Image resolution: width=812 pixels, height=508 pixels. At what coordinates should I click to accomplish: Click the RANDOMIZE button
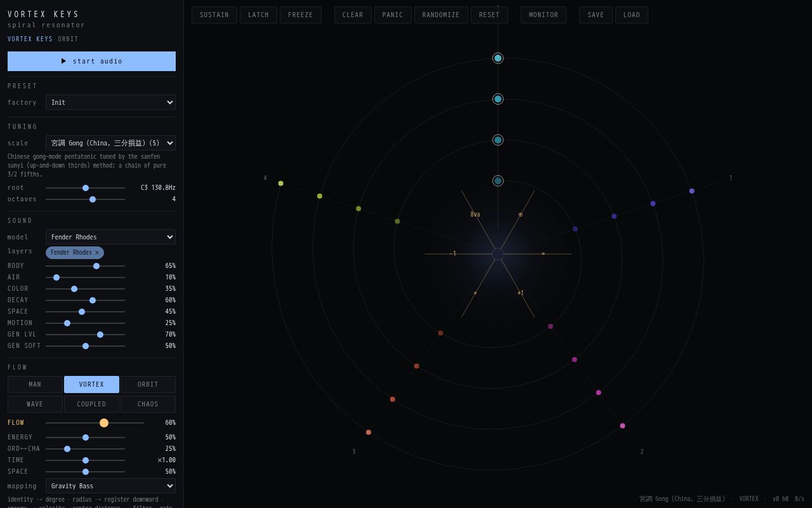coord(441,15)
